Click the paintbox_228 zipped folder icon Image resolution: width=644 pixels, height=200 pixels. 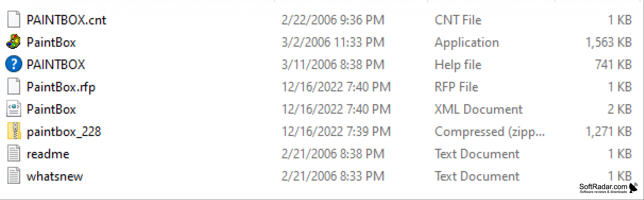click(14, 131)
